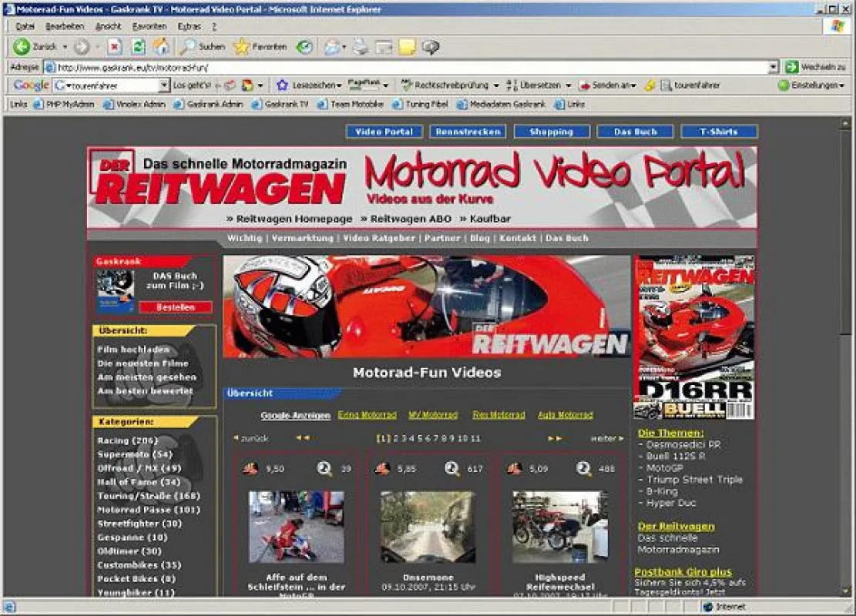Viewport: 856px width, 616px height.
Task: Click the Blog link in grey navigation
Action: (x=480, y=238)
